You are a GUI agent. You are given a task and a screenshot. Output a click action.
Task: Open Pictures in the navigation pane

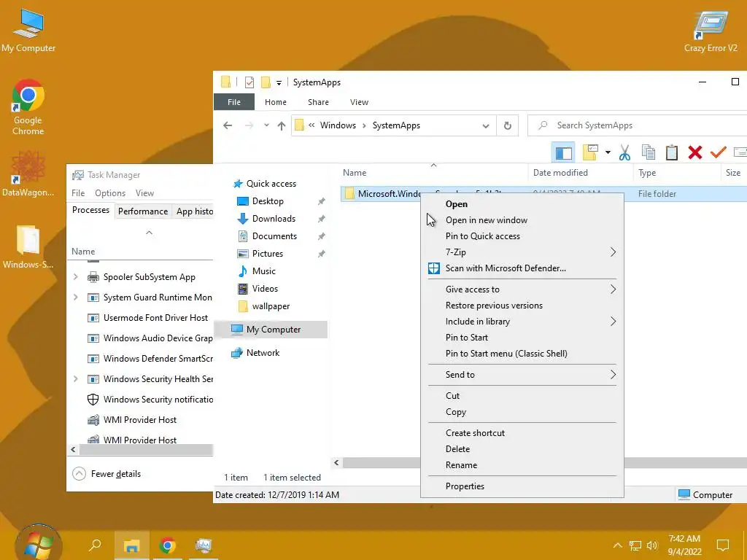pos(267,254)
